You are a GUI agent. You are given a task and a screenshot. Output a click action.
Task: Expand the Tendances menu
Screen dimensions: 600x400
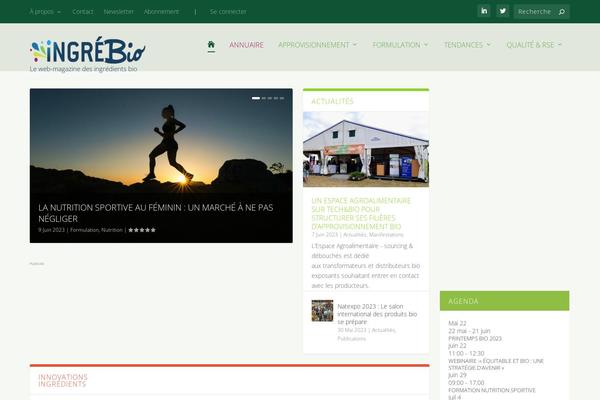(467, 45)
